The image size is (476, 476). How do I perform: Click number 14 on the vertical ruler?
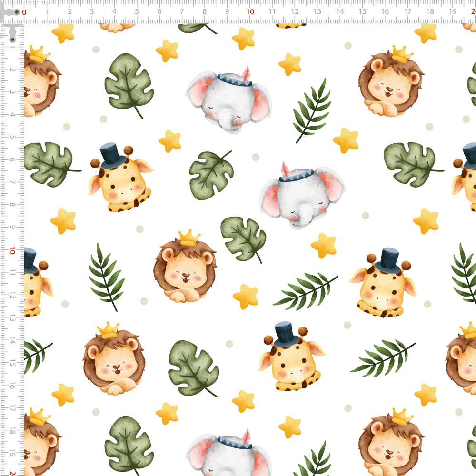pos(12,340)
